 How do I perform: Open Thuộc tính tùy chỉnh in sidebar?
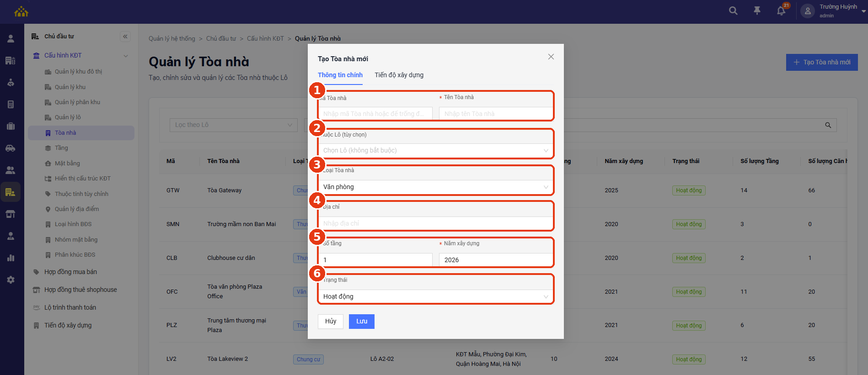click(81, 194)
